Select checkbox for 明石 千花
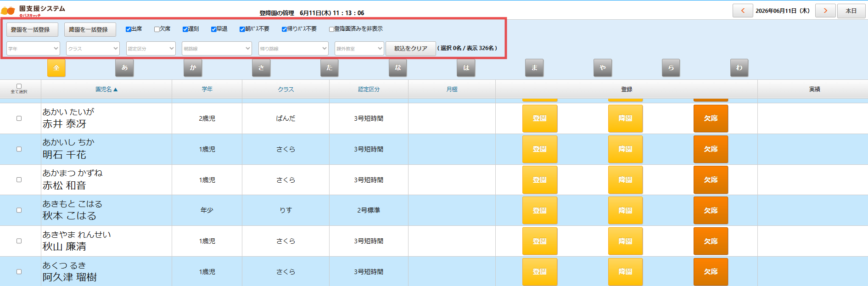This screenshot has width=868, height=286. tap(19, 149)
